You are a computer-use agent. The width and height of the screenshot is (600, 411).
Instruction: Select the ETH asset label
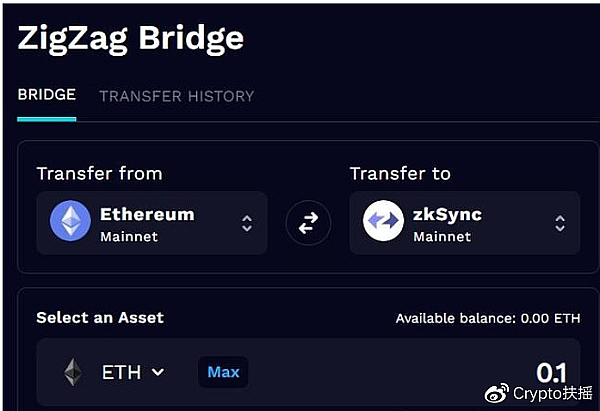[x=121, y=372]
